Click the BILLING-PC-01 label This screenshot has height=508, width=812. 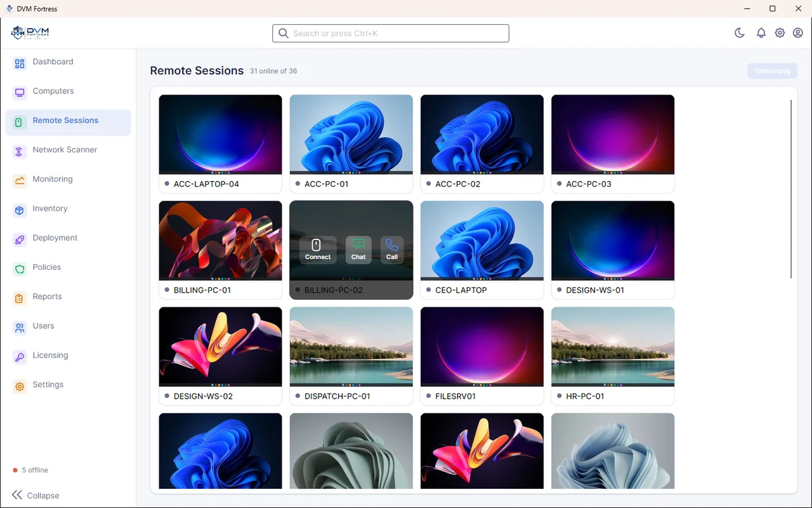[202, 290]
